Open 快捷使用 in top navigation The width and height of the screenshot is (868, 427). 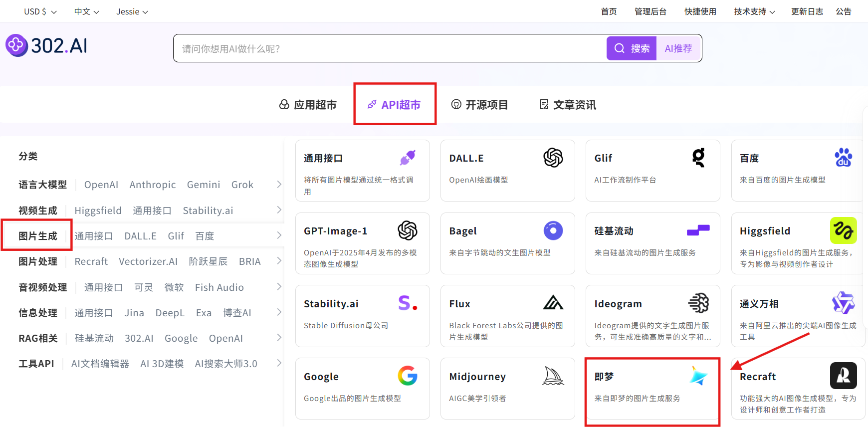(x=700, y=11)
